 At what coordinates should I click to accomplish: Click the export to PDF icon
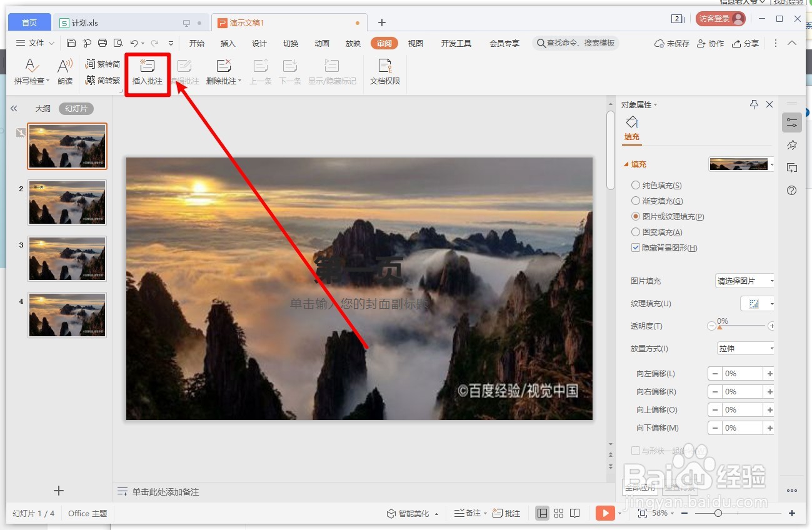[x=87, y=43]
